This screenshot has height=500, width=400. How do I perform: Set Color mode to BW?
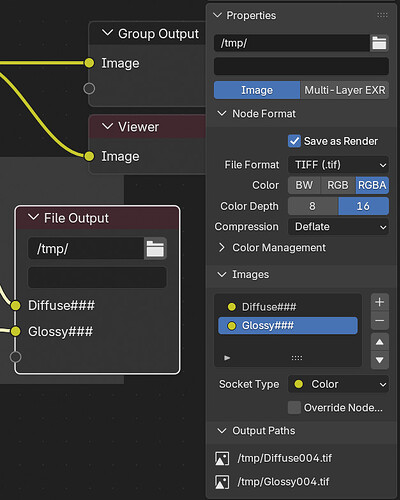(x=304, y=185)
